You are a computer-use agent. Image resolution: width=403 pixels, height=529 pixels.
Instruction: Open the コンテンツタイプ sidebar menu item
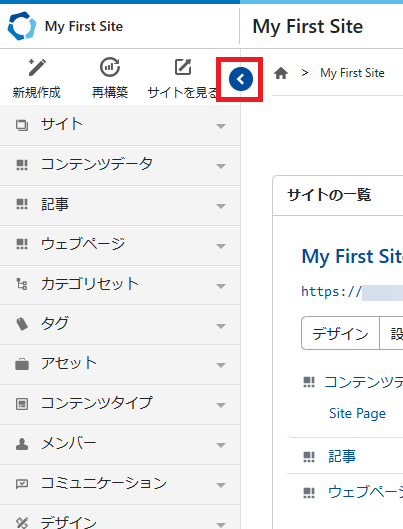pyautogui.click(x=120, y=405)
